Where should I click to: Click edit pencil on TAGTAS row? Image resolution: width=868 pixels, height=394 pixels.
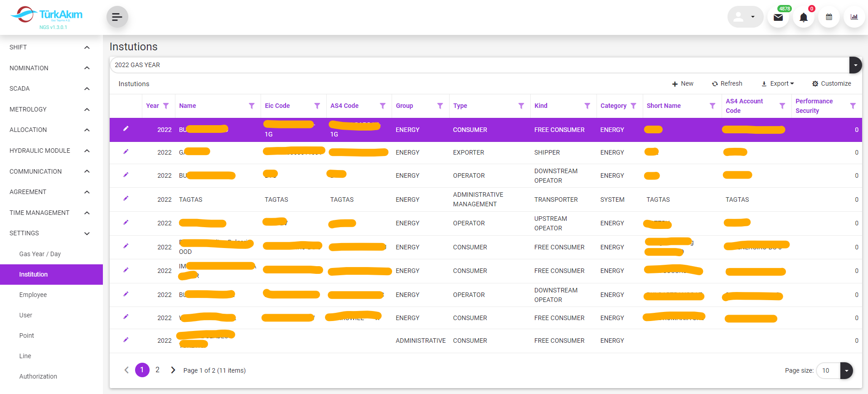(x=126, y=199)
